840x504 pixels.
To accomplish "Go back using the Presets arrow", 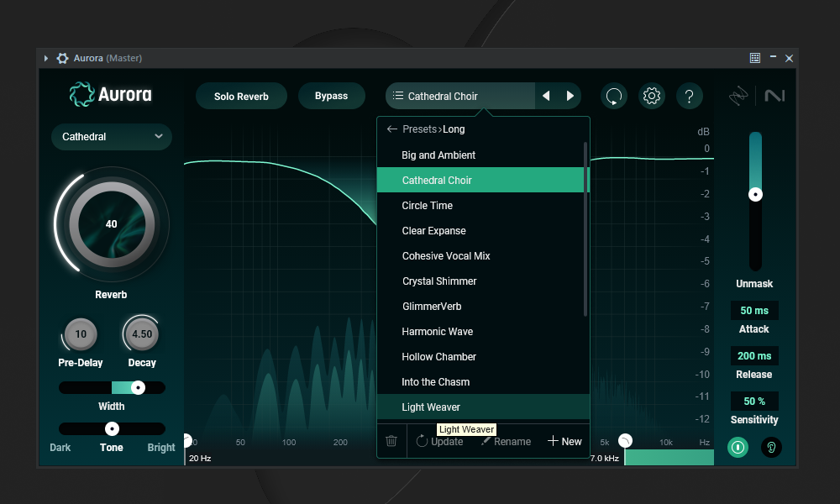I will (392, 129).
